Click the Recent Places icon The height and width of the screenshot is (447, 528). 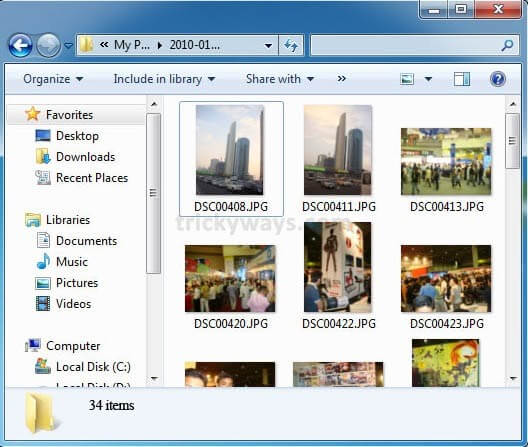tap(43, 178)
